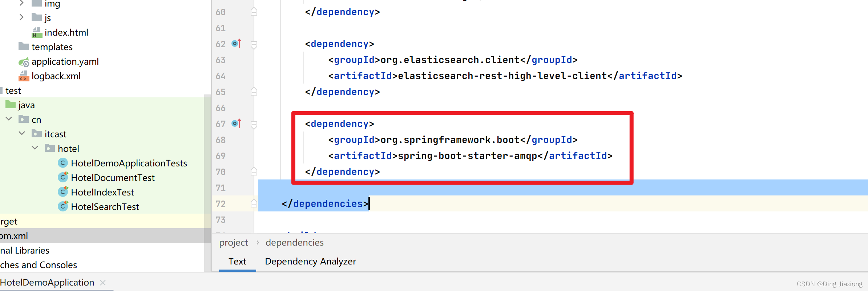Select External Libraries node
The height and width of the screenshot is (291, 868).
(x=25, y=250)
